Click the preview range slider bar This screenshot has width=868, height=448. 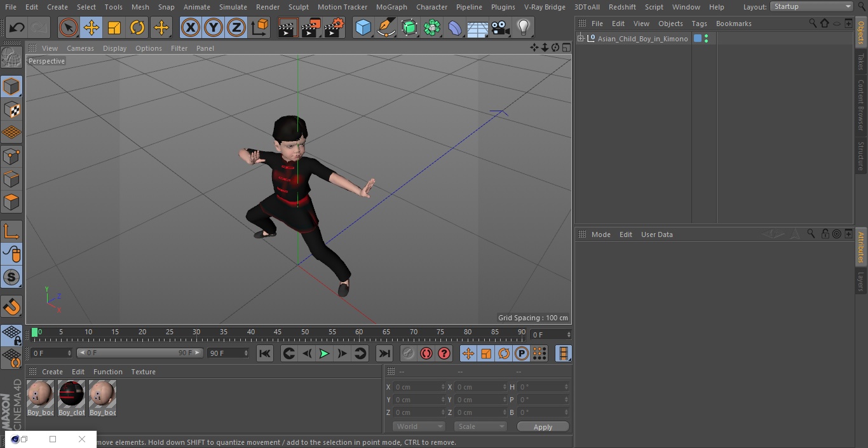140,353
